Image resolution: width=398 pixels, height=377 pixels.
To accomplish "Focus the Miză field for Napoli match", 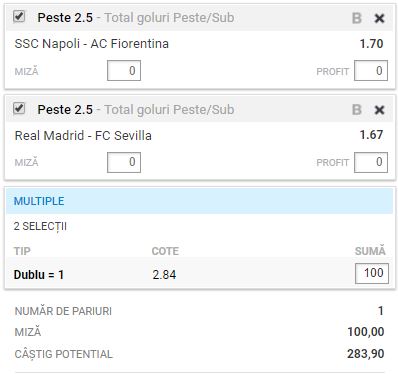I will tap(124, 71).
